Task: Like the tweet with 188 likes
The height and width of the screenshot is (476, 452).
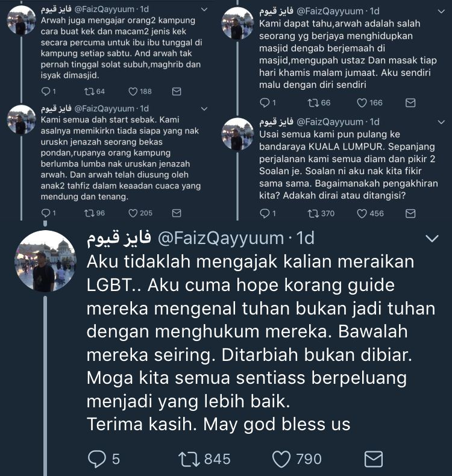Action: 133,92
